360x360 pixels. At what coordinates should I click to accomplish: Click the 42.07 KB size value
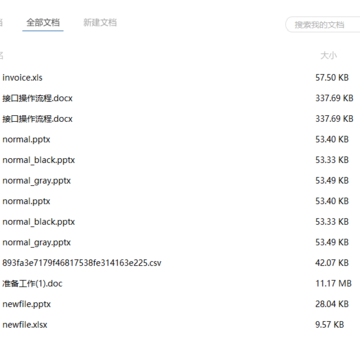tap(332, 263)
